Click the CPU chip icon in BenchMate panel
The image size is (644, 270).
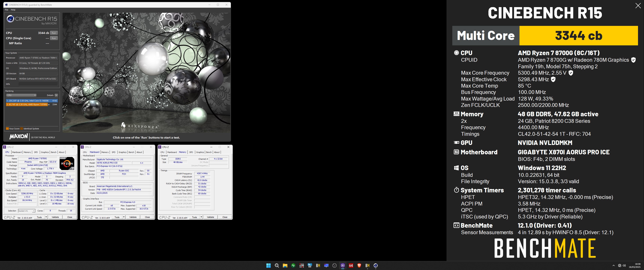pyautogui.click(x=456, y=53)
